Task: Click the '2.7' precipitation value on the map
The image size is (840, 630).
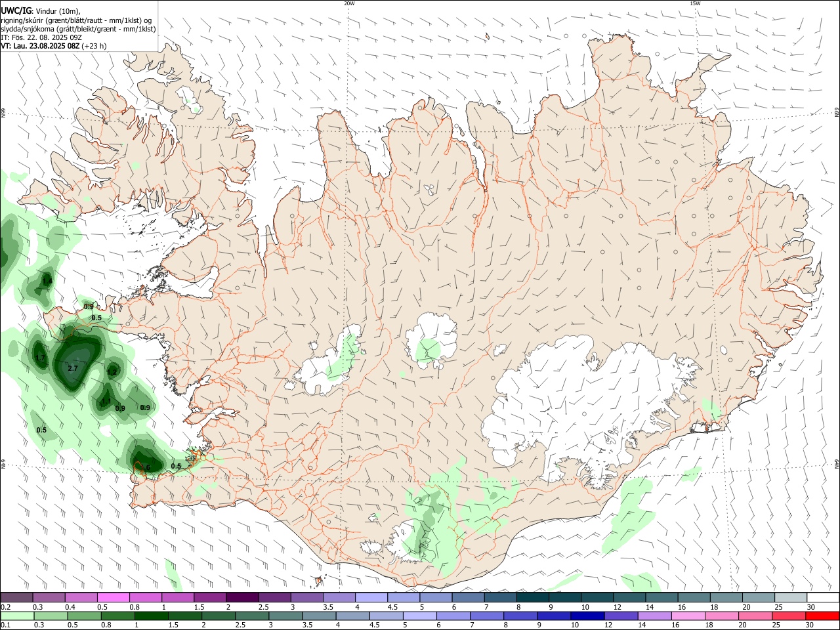Action: point(73,368)
